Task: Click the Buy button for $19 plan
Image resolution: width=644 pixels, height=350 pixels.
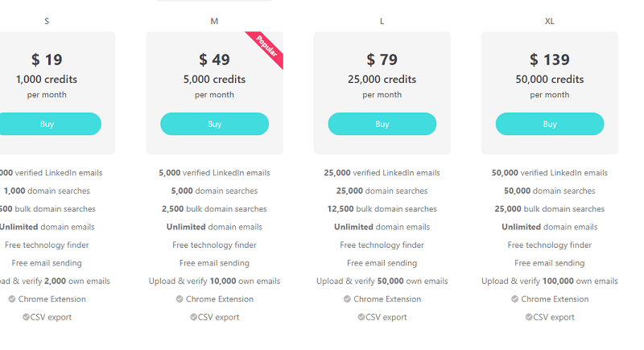Action: coord(48,124)
